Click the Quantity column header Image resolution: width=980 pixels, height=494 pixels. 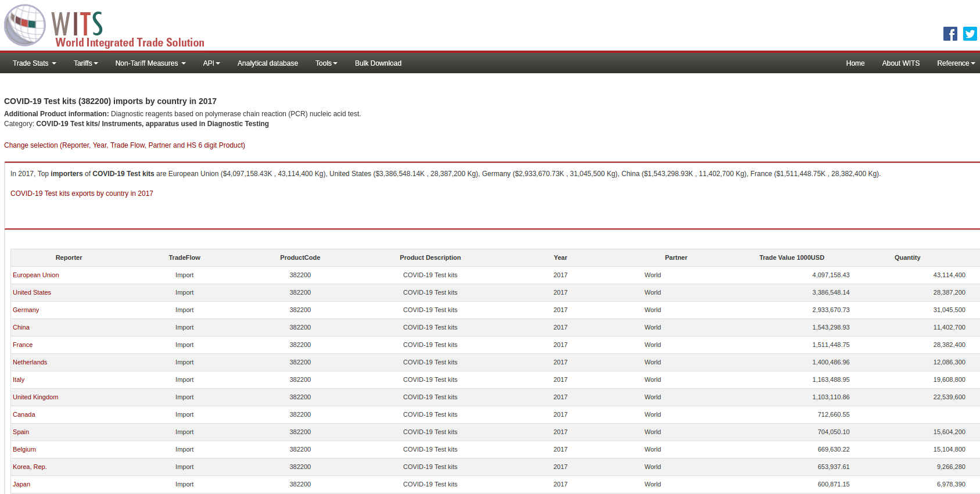pyautogui.click(x=907, y=258)
